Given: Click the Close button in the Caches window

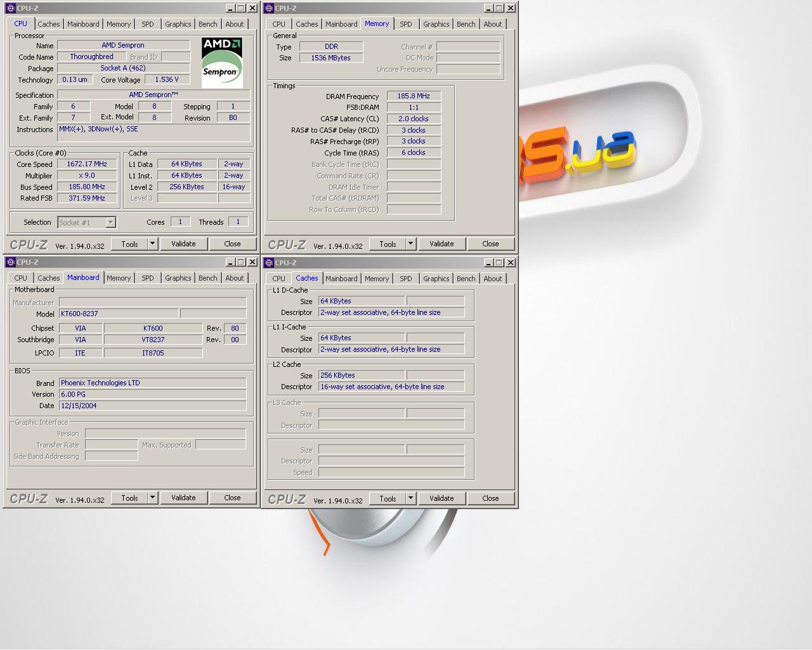Looking at the screenshot, I should [490, 498].
